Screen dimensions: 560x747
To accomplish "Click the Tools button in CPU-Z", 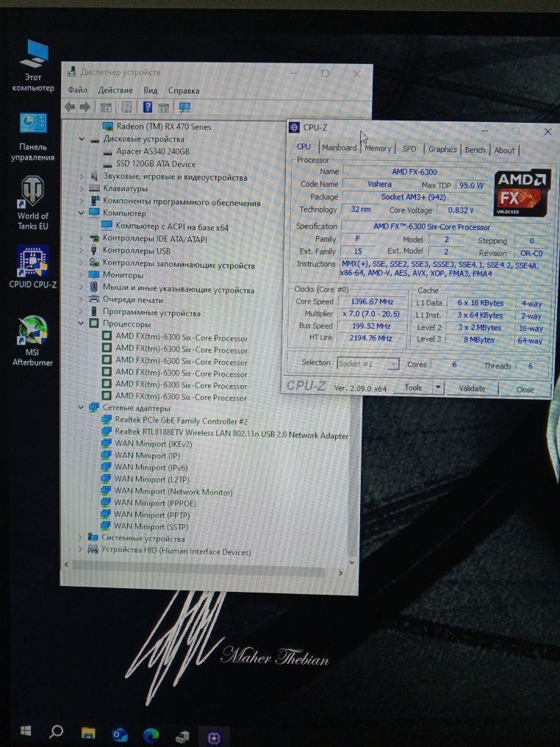I will 413,387.
